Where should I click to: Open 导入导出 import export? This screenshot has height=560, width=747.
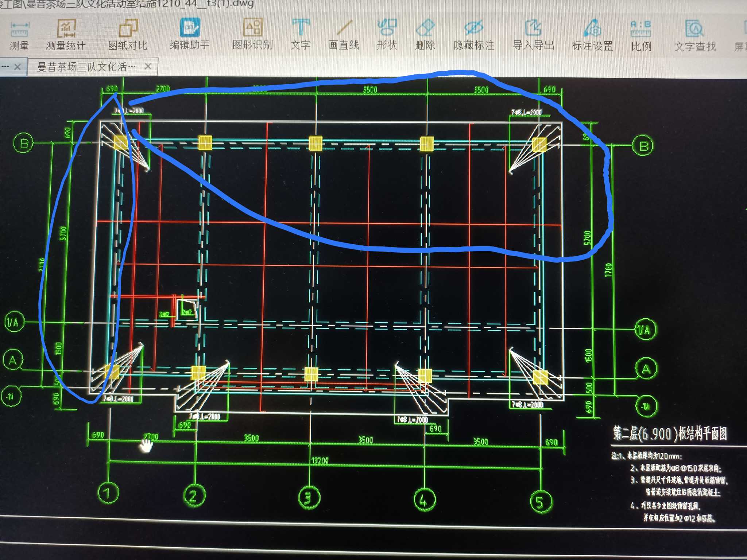pos(533,35)
